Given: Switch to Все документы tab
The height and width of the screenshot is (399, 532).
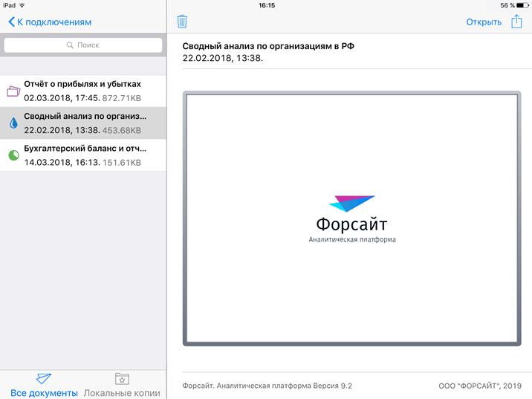Looking at the screenshot, I should tap(44, 386).
